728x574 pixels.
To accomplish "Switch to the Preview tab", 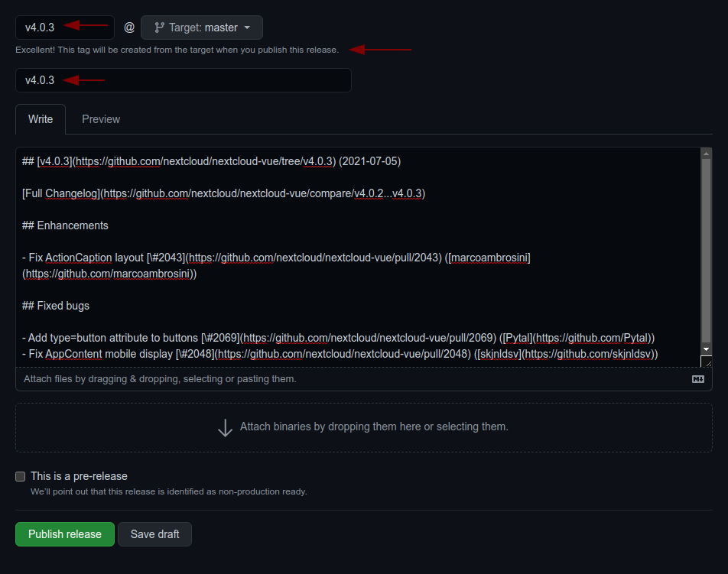I will click(x=101, y=119).
